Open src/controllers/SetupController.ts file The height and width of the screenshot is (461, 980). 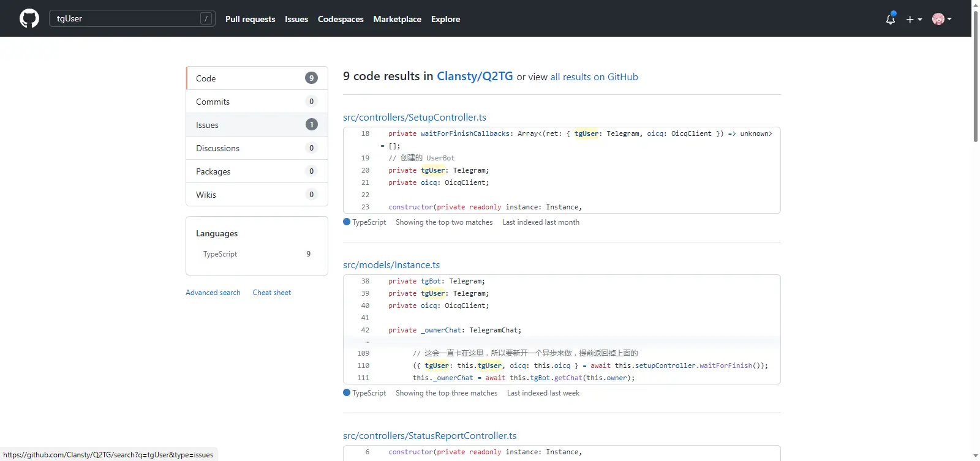pos(415,118)
